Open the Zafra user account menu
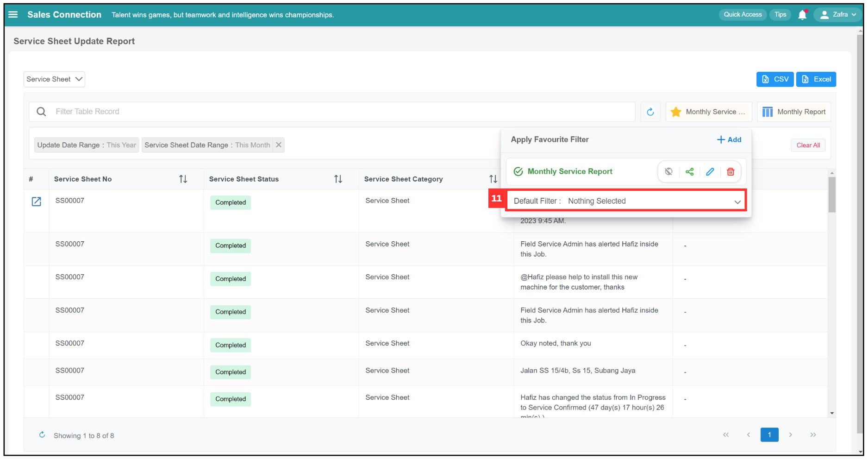 [x=838, y=15]
